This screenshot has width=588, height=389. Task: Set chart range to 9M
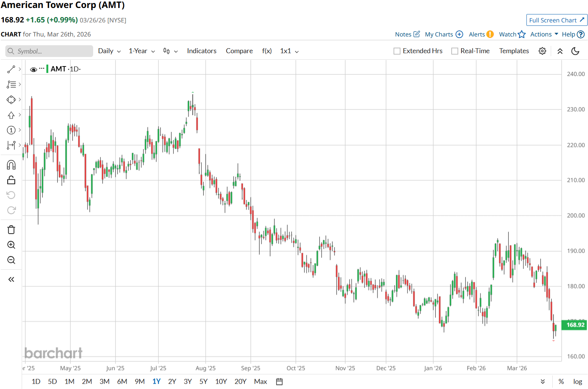tap(140, 381)
